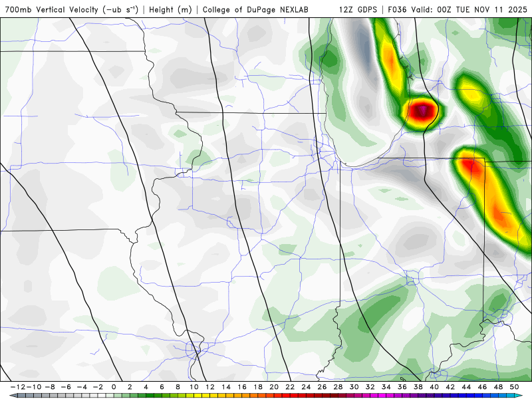Image resolution: width=532 pixels, height=399 pixels.
Task: Click the 22 colorbar label
Action: coord(290,387)
